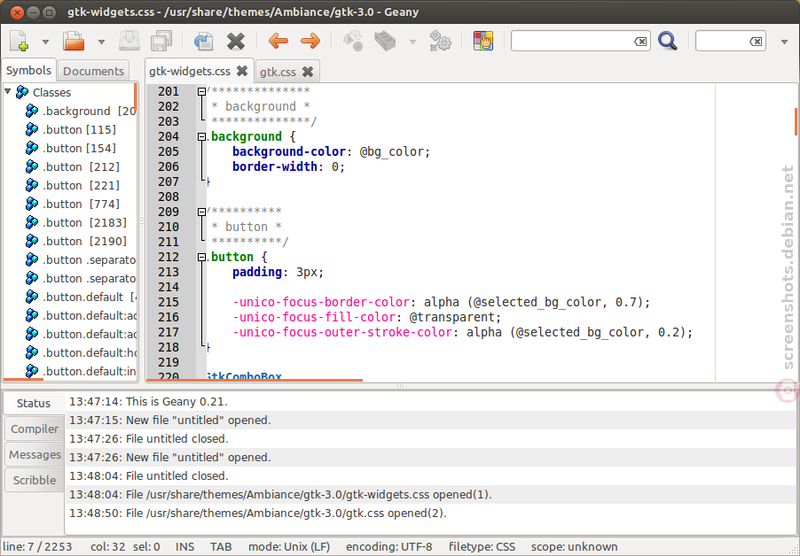Click the mode: Unix (LF) status entry

point(289,547)
